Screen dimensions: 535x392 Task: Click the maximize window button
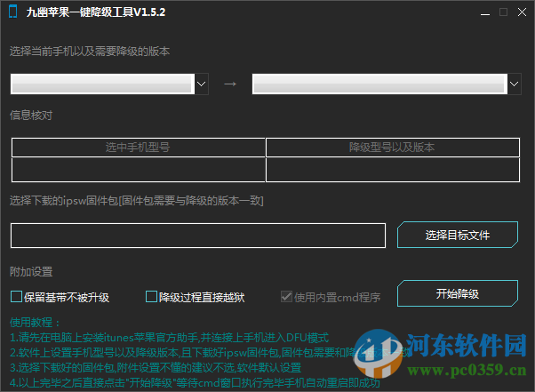(503, 12)
